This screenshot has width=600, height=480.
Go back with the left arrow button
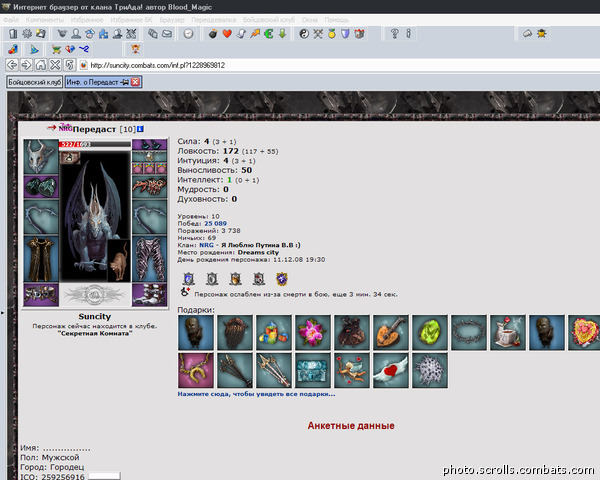[x=12, y=65]
